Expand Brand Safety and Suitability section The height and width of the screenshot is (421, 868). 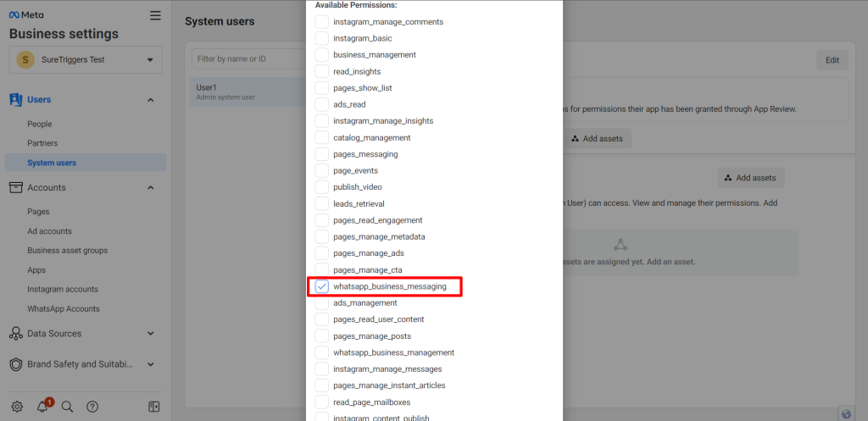151,364
